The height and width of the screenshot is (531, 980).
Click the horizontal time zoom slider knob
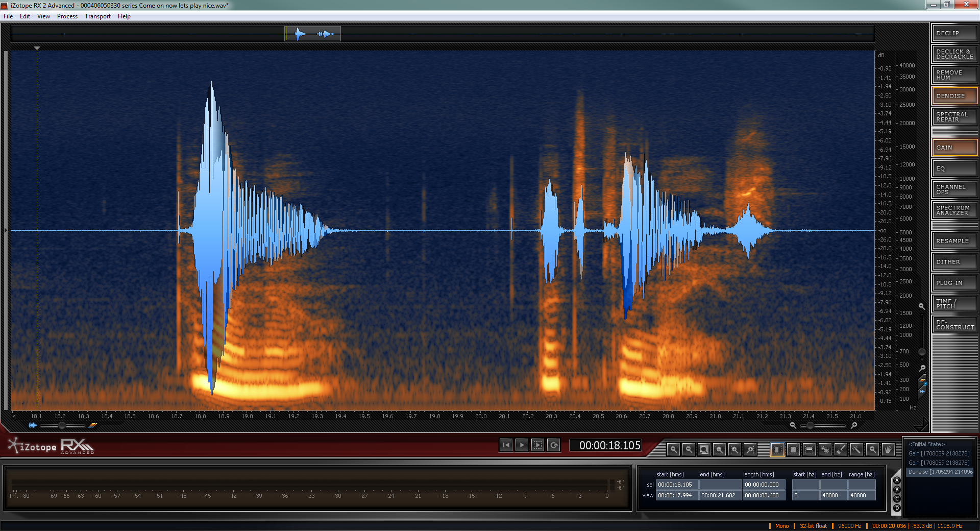tap(810, 425)
